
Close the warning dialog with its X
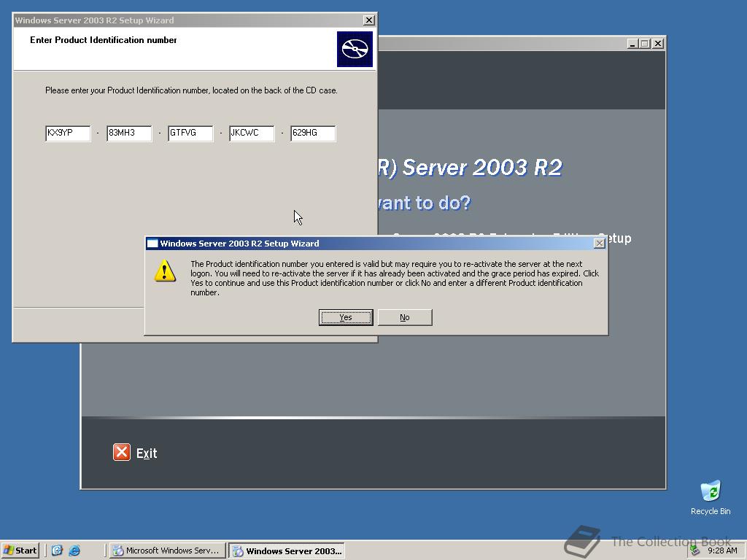600,244
